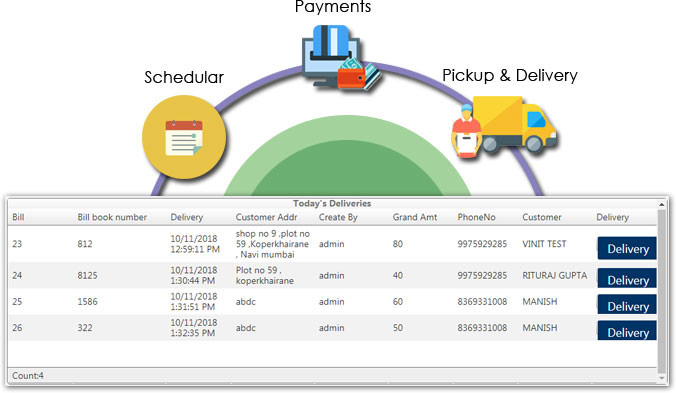Screen dimensions: 676x393
Task: Select the Pickup & Delivery truck icon
Action: pyautogui.click(x=504, y=127)
